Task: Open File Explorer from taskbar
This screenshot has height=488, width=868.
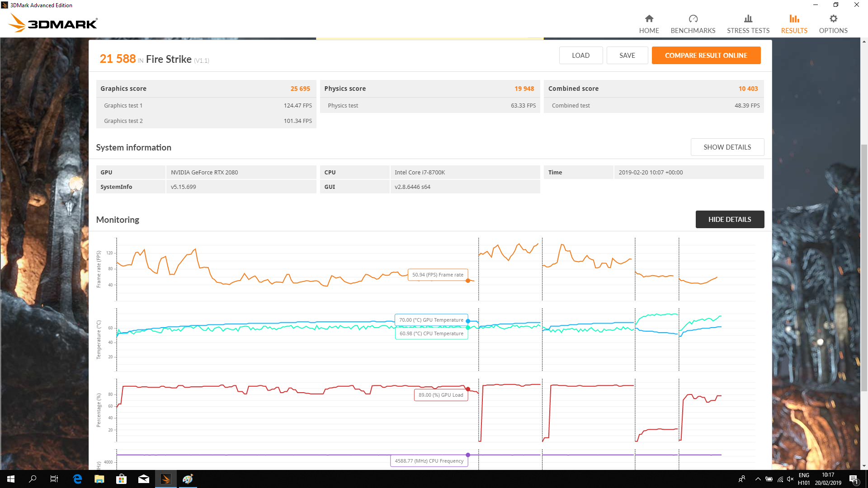Action: point(99,479)
